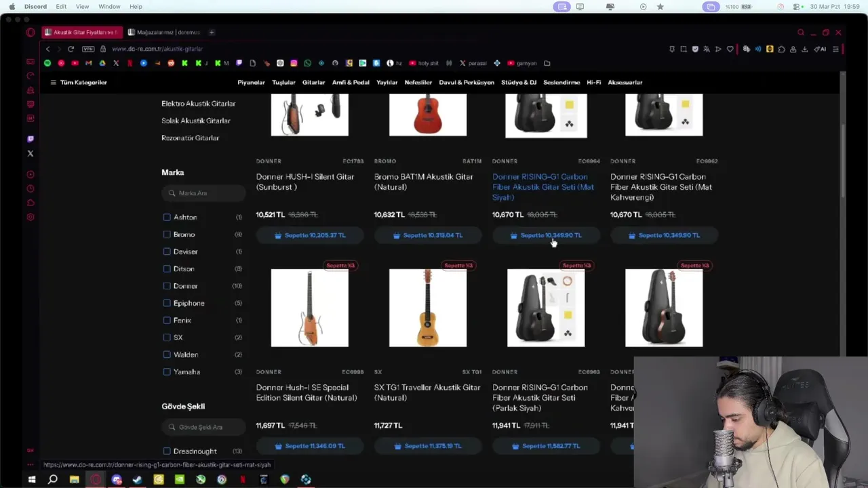Open the Opera easy setup menu icon
Image resolution: width=868 pixels, height=488 pixels.
(836, 49)
